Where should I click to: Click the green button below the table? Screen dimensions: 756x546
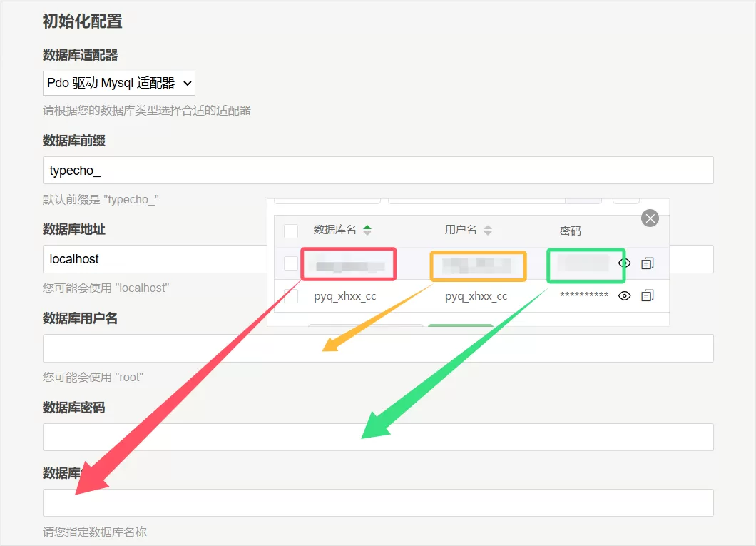pos(460,326)
